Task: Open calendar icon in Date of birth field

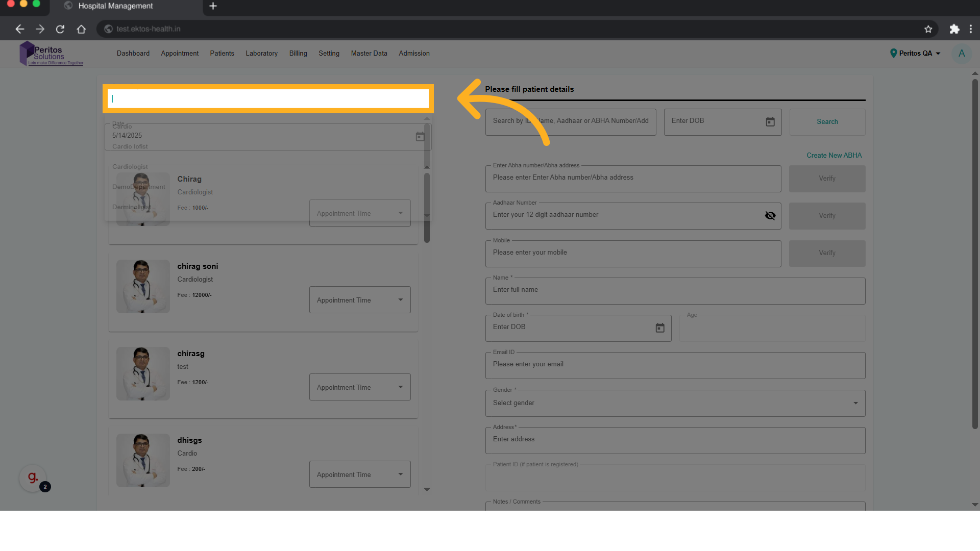Action: coord(659,328)
